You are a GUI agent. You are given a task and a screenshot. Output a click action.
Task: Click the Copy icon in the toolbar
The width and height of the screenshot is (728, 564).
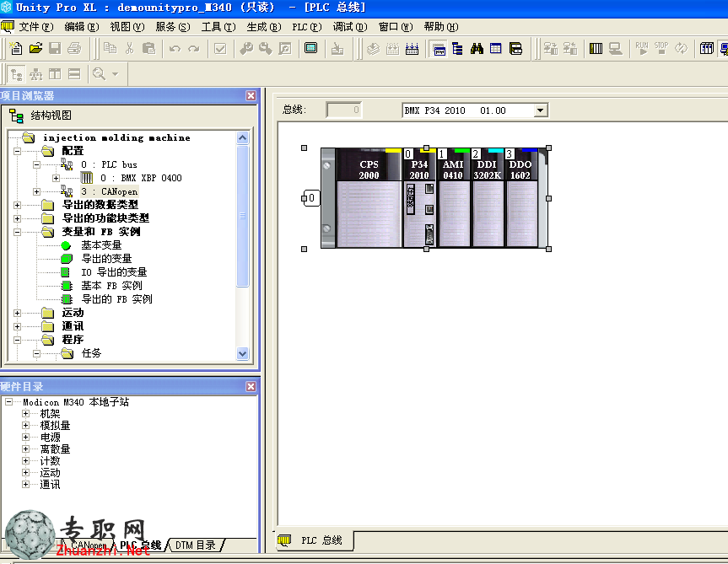click(110, 48)
